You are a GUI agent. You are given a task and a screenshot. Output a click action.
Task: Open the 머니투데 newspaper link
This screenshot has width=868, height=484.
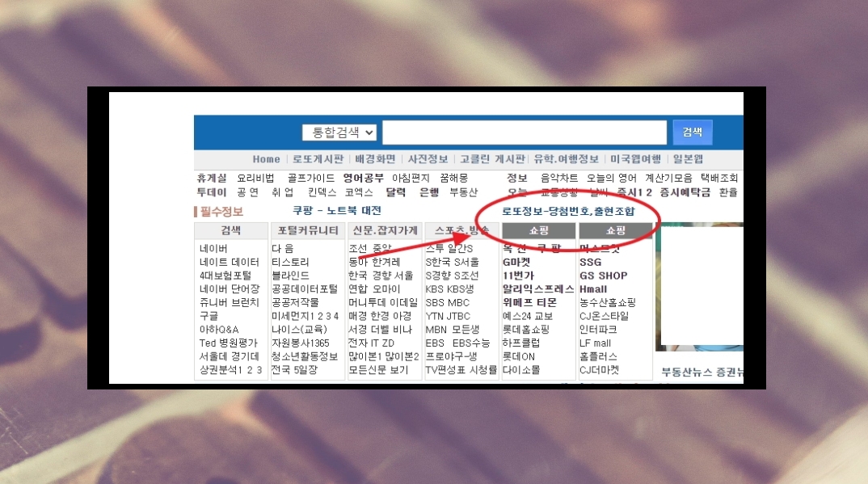point(367,302)
